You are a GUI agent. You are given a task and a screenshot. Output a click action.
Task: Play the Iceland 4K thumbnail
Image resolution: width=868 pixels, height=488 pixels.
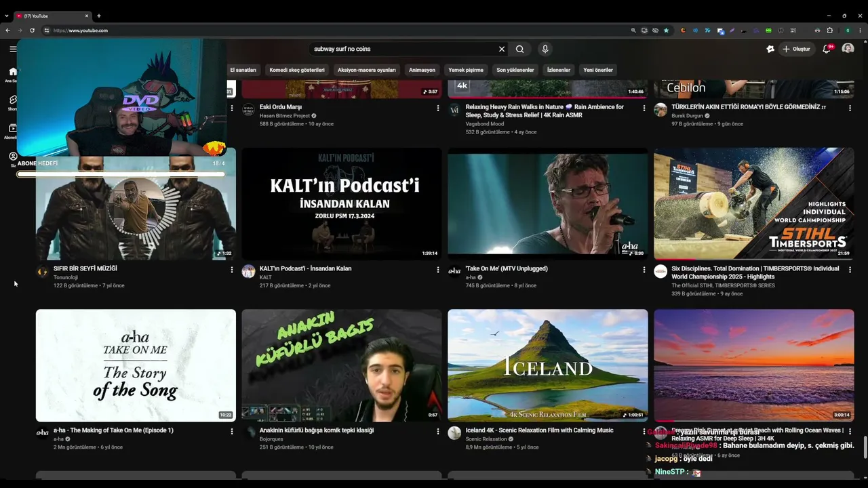548,365
